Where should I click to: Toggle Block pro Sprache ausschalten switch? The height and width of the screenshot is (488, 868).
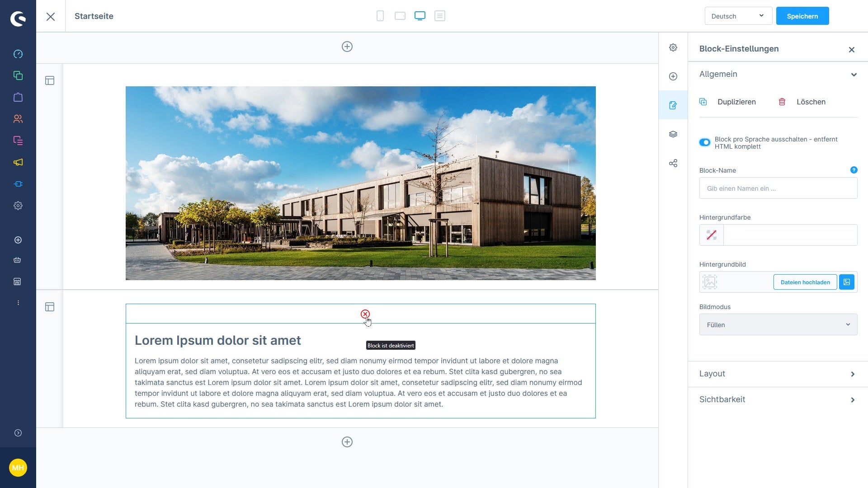(705, 143)
